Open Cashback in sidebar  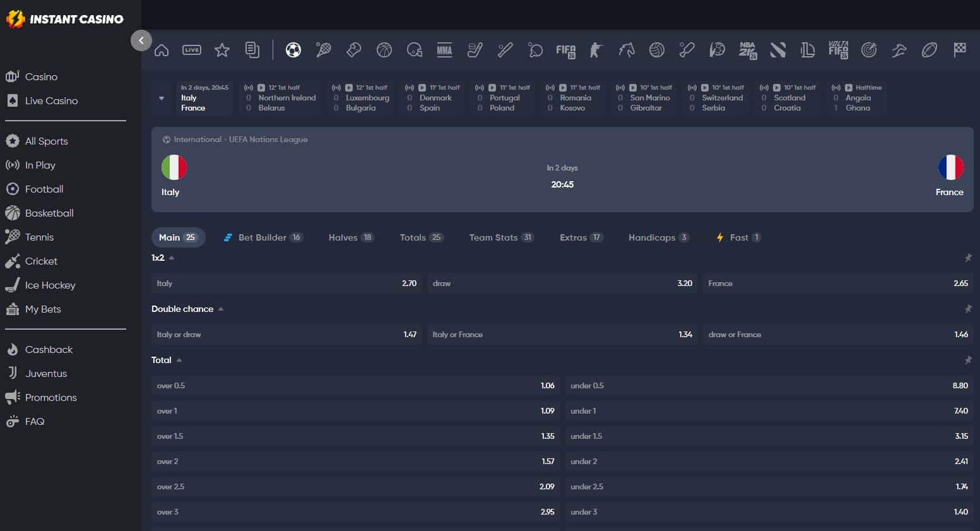(x=49, y=349)
